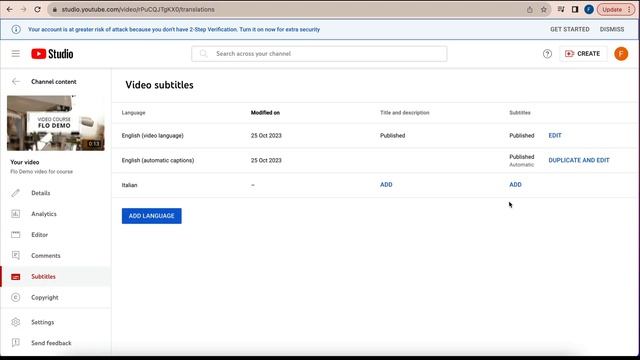Click the address bar URL
The height and width of the screenshot is (360, 640).
[x=138, y=9]
